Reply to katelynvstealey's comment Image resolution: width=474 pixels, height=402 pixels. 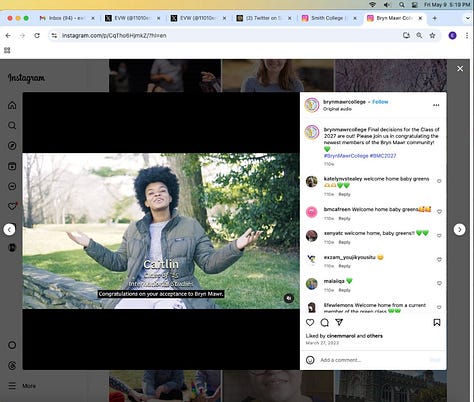344,194
